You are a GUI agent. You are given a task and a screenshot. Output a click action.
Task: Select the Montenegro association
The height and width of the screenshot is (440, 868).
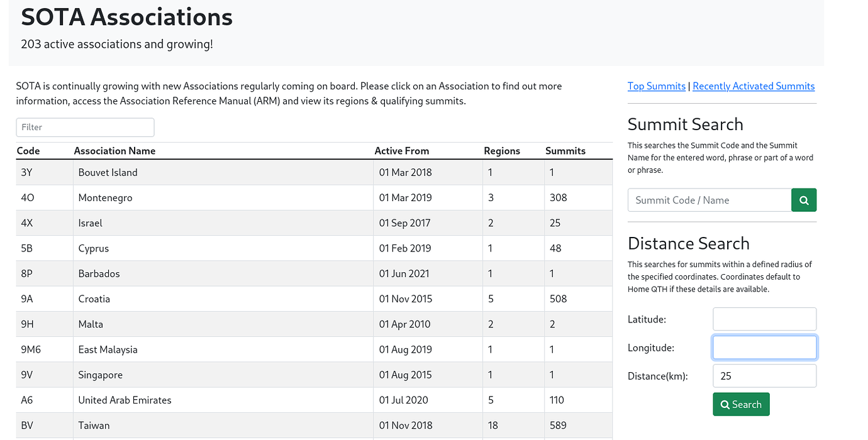105,197
